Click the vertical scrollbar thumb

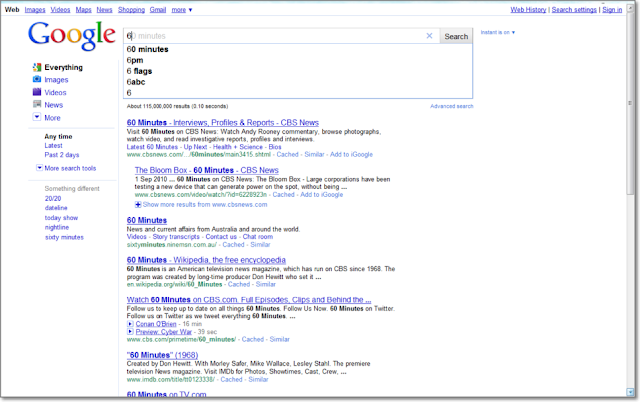[630, 104]
